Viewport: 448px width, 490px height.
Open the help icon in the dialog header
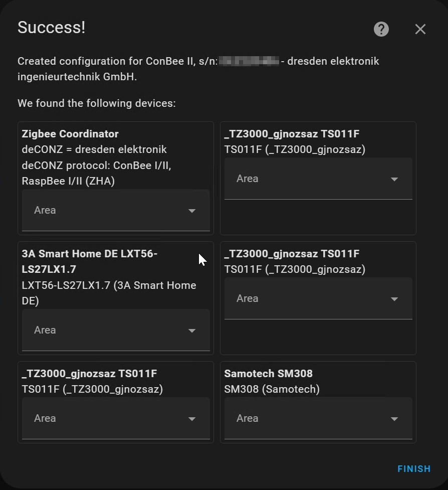[x=381, y=29]
